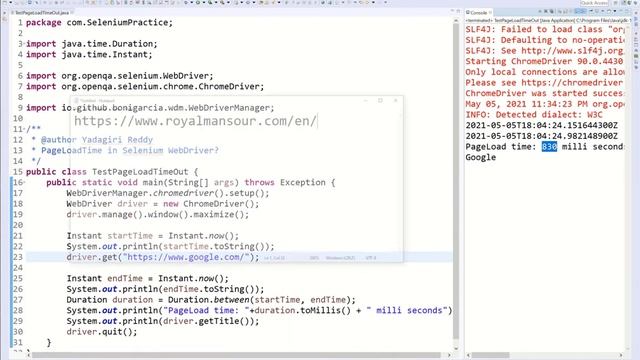The image size is (640, 360).
Task: Click the Console scroll-right arrow
Action: pyautogui.click(x=621, y=356)
